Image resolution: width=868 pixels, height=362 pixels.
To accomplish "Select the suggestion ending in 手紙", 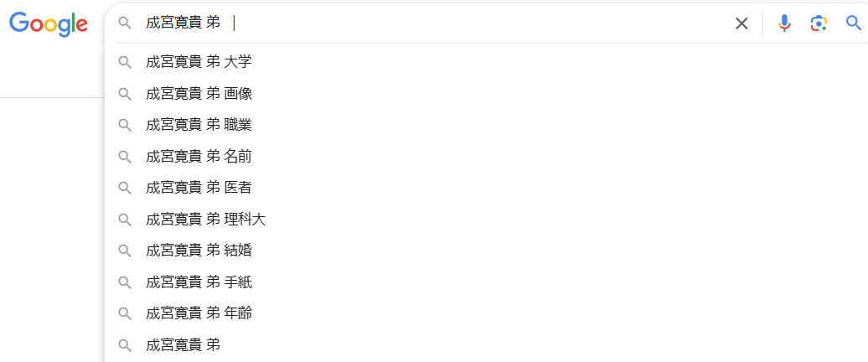I will tap(486, 283).
